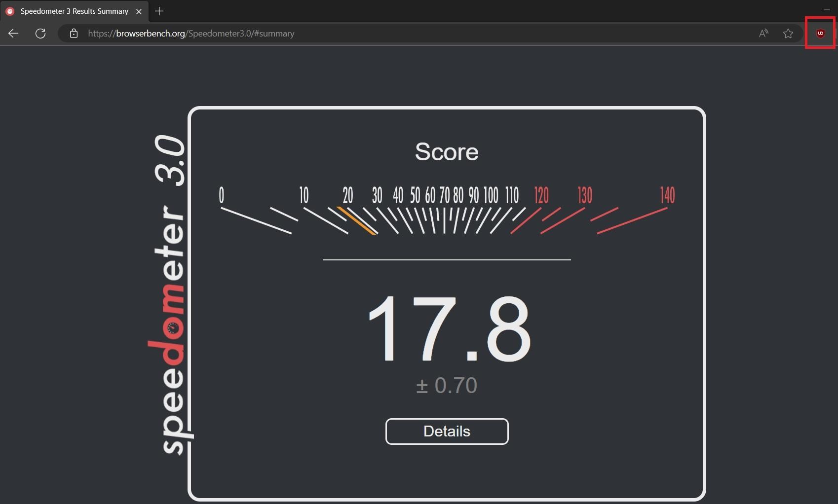Click the orange needle on the gauge
The width and height of the screenshot is (838, 504).
(x=357, y=220)
